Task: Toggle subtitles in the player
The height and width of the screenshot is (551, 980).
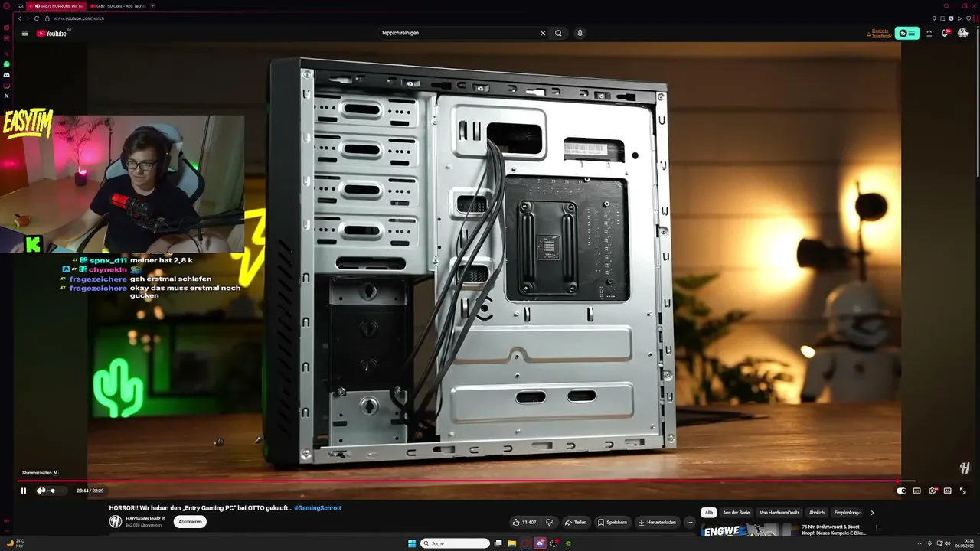Action: pyautogui.click(x=917, y=491)
